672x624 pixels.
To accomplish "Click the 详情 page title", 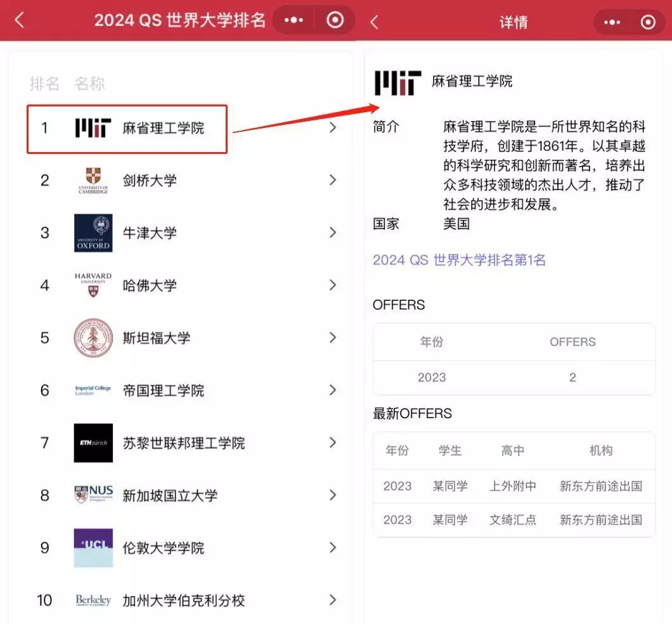I will (x=514, y=22).
